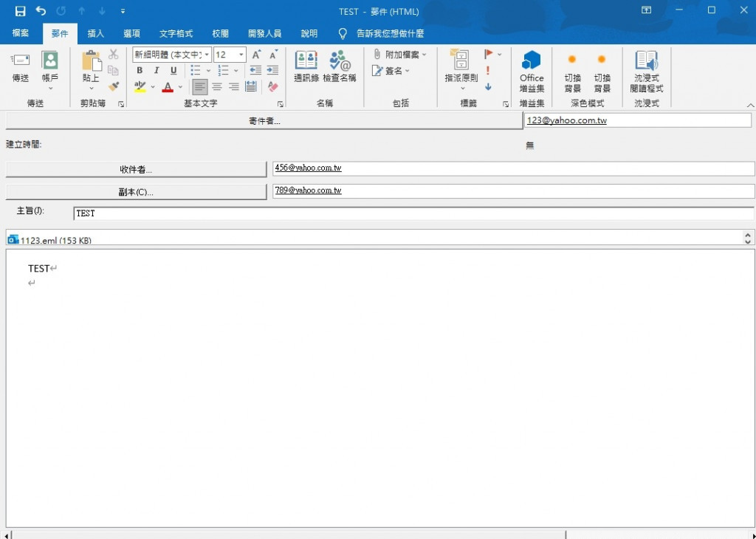Screen dimensions: 756x539
Task: Toggle High Importance red exclamation mark
Action: (x=488, y=70)
